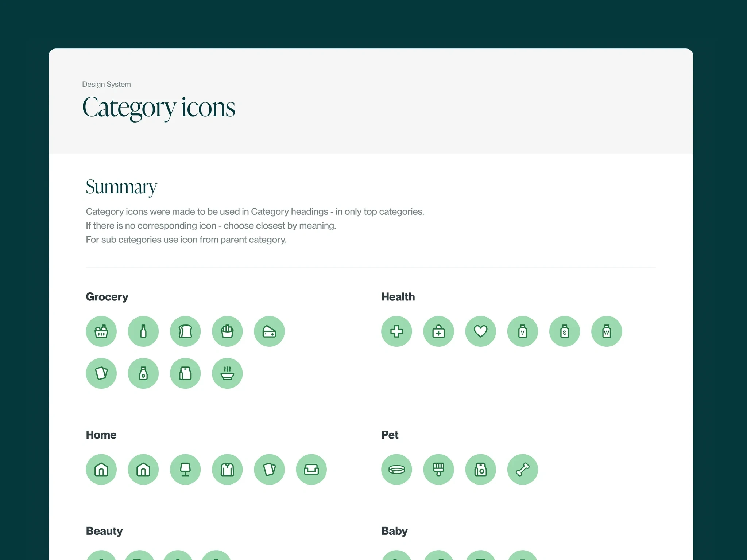The height and width of the screenshot is (560, 747).
Task: Select the pet brush/grooming icon
Action: click(x=438, y=469)
